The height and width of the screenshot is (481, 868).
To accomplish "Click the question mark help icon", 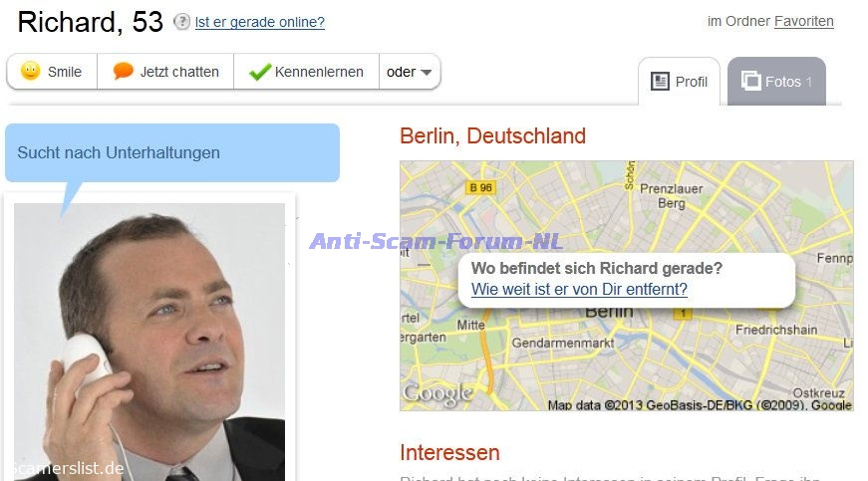I will (x=181, y=22).
